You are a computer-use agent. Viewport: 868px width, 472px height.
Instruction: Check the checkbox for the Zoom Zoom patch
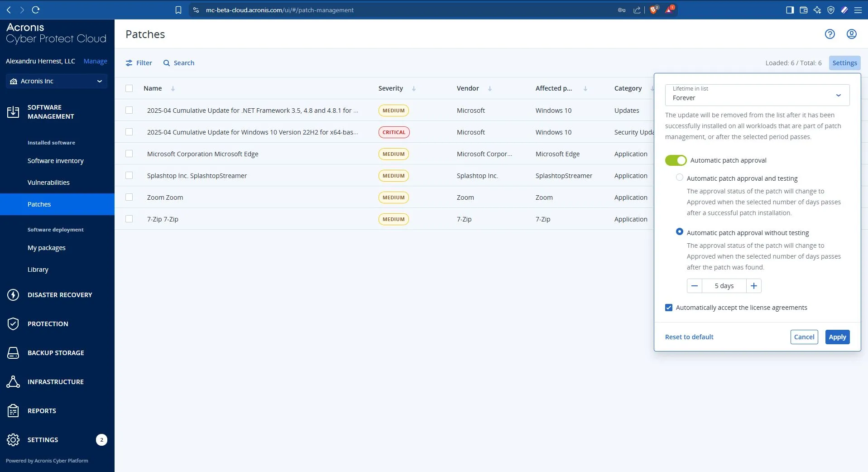(x=129, y=197)
